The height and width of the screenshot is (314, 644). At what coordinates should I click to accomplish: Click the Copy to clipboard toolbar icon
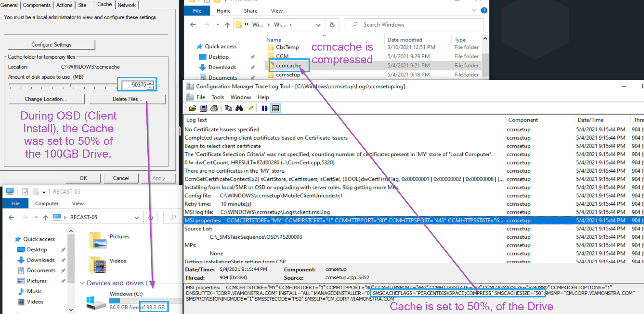pos(228,108)
